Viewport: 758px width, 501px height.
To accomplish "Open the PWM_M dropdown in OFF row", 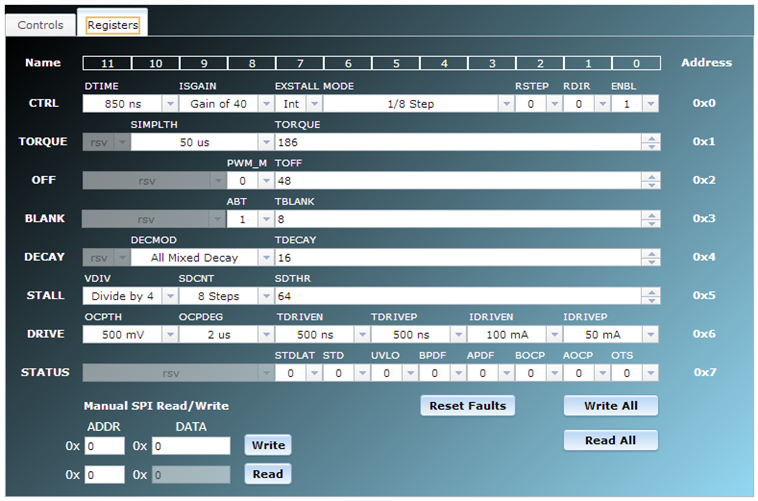I will tap(250, 180).
